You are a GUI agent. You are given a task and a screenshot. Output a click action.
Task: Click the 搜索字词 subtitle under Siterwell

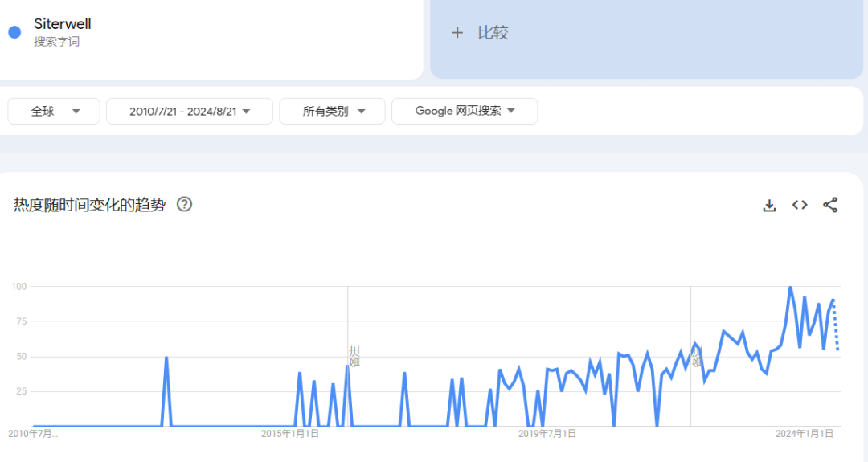coord(56,42)
